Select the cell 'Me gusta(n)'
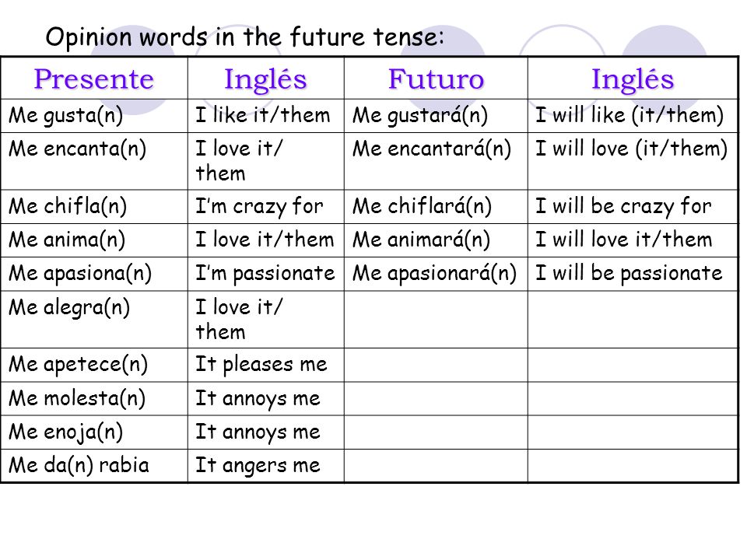 [x=94, y=116]
